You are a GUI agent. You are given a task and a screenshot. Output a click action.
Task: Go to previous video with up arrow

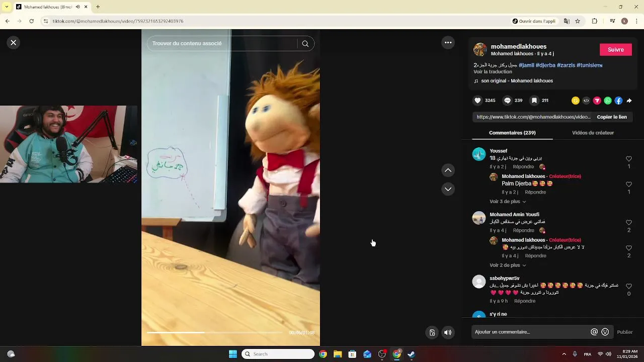(448, 170)
